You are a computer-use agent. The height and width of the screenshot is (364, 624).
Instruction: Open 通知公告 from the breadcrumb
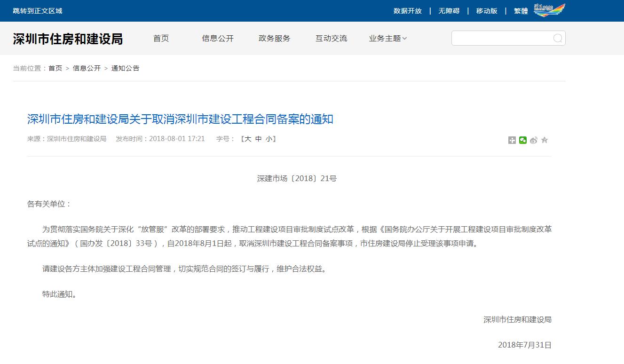pyautogui.click(x=125, y=68)
